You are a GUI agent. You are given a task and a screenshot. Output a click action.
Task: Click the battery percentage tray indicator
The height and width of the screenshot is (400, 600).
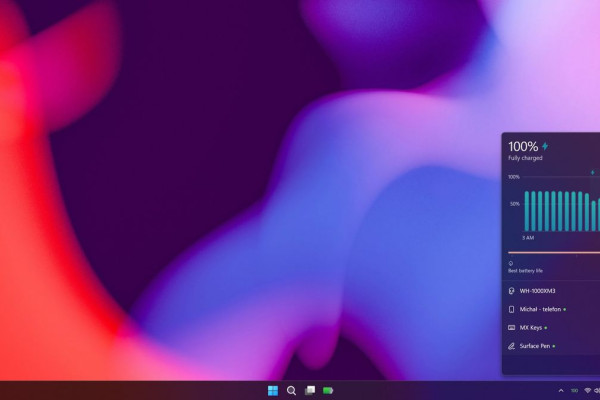[574, 391]
